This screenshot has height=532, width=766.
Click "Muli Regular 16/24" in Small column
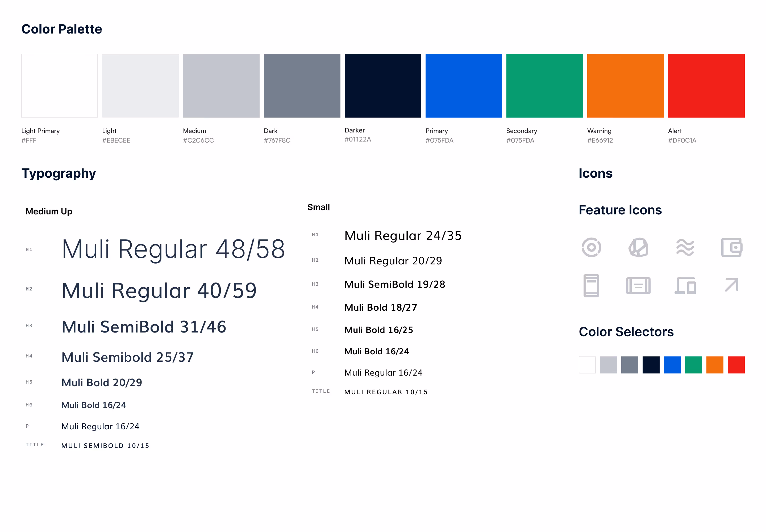click(x=383, y=373)
